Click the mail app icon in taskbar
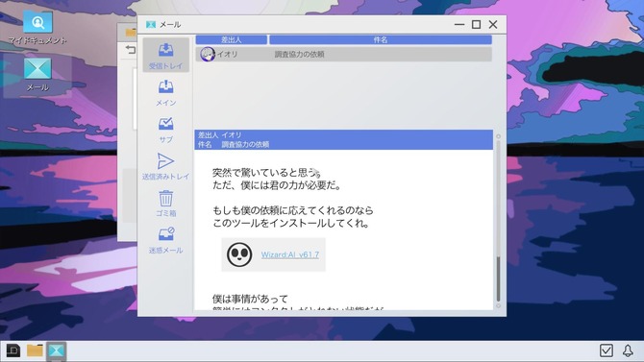This screenshot has height=362, width=644. click(57, 350)
